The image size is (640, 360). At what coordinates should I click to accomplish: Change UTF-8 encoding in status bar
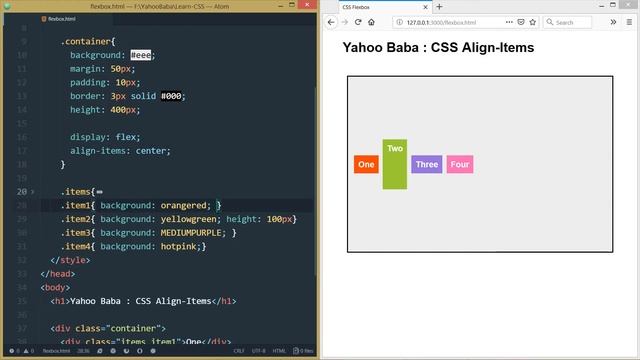tap(258, 351)
